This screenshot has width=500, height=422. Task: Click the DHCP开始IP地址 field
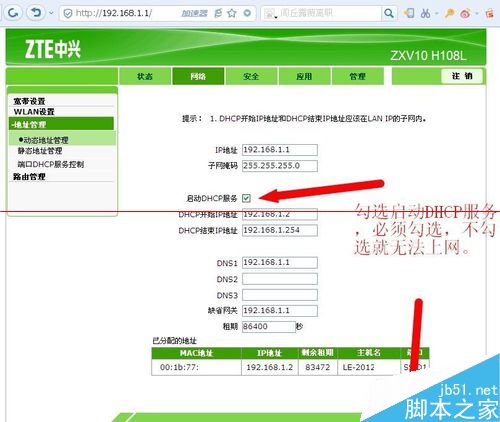pos(280,214)
